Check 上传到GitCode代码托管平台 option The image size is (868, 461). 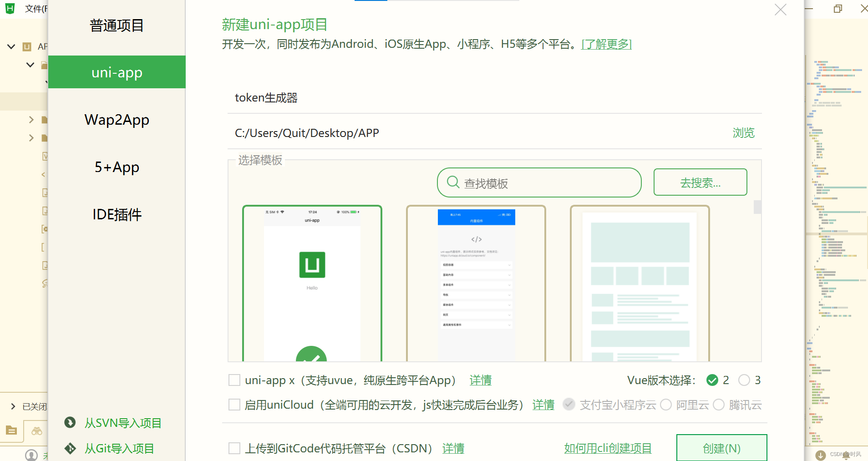(x=234, y=448)
